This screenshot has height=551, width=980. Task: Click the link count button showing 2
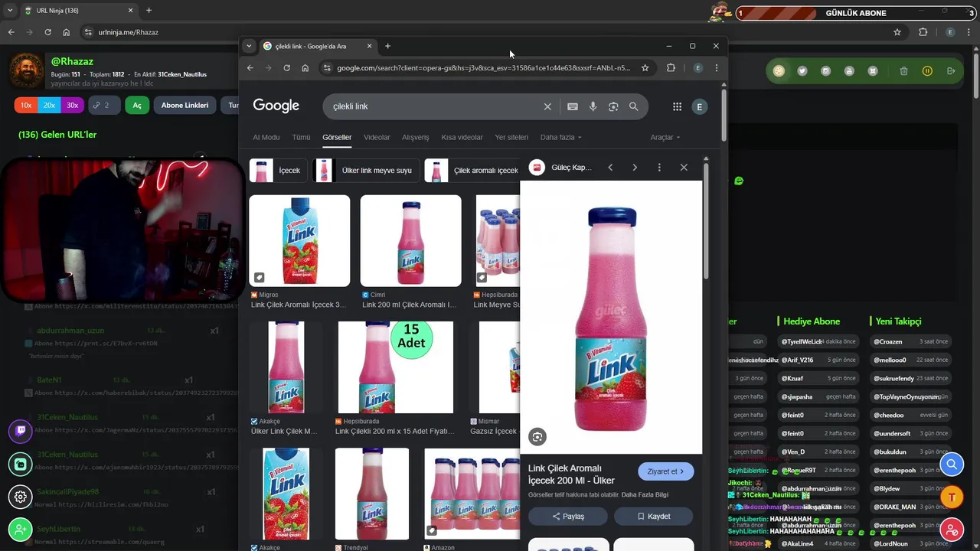[x=103, y=106]
